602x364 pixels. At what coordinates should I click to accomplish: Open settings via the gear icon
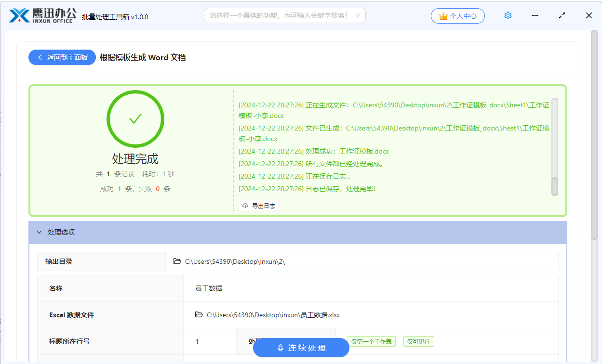(508, 15)
